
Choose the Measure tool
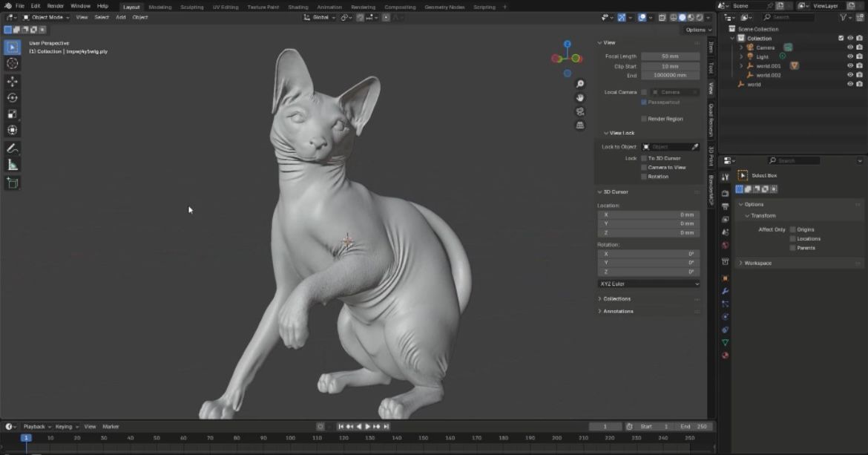12,165
